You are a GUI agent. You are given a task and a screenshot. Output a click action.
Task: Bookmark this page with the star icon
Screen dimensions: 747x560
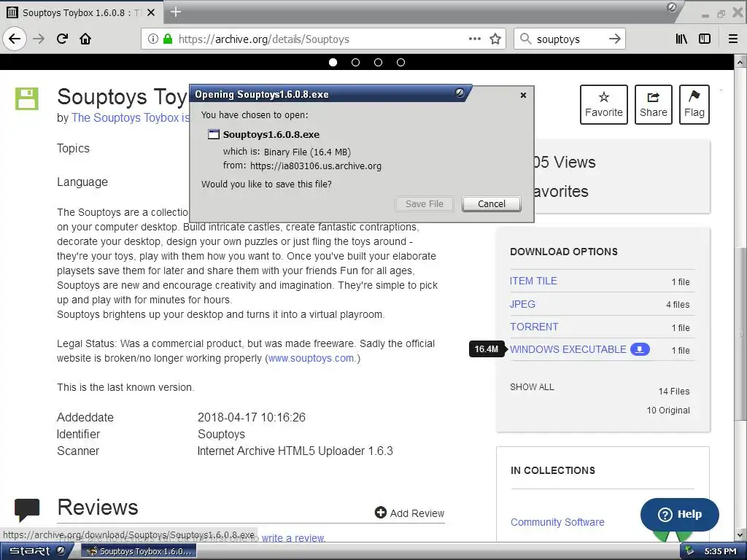click(x=495, y=39)
